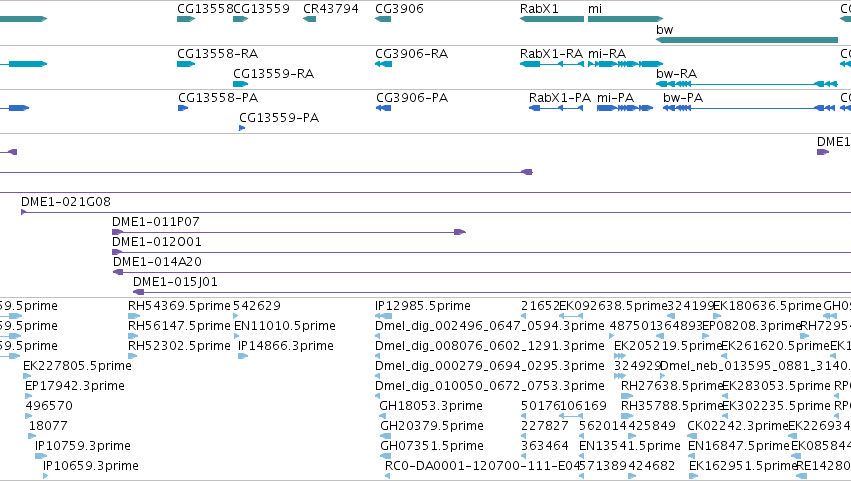The image size is (851, 481).
Task: Select the CG13558-PA protein label
Action: (218, 98)
